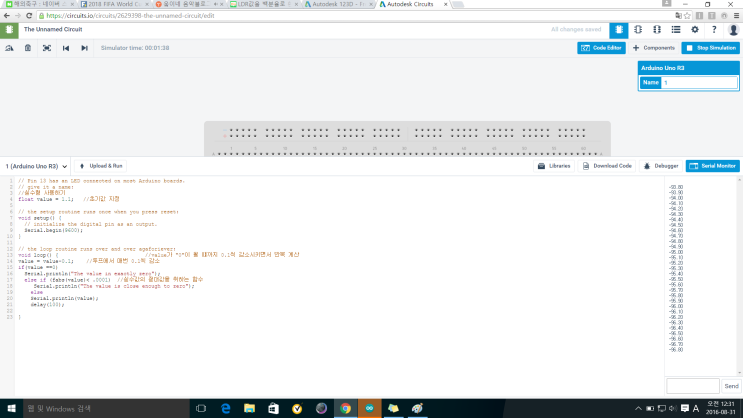The height and width of the screenshot is (418, 743).
Task: Click the delay(100) code line
Action: [x=47, y=305]
